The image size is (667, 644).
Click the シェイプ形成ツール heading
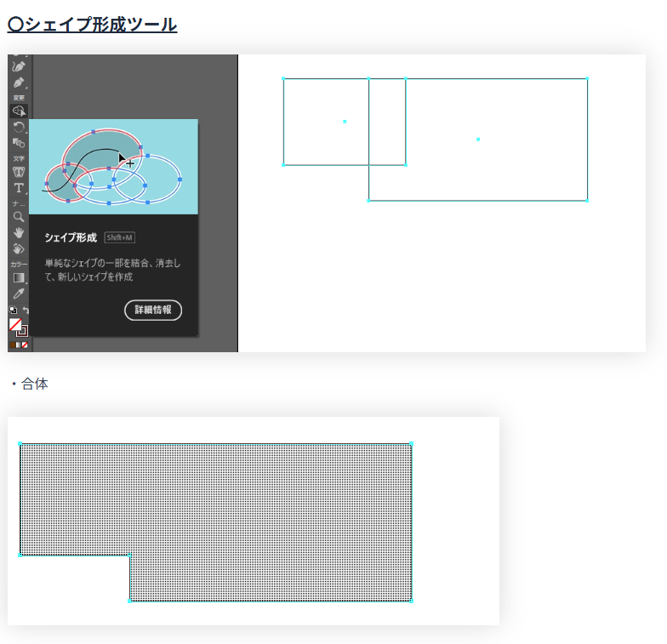92,25
